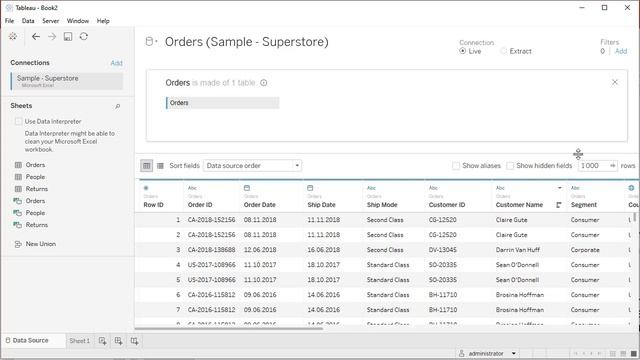The width and height of the screenshot is (640, 360).
Task: Open the Help menu
Action: point(103,21)
